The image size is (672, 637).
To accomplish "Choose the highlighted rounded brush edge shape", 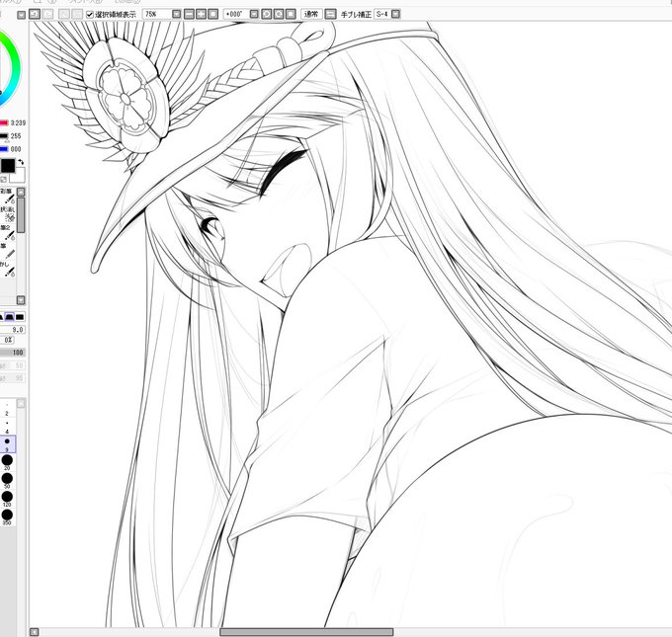I will click(x=9, y=317).
